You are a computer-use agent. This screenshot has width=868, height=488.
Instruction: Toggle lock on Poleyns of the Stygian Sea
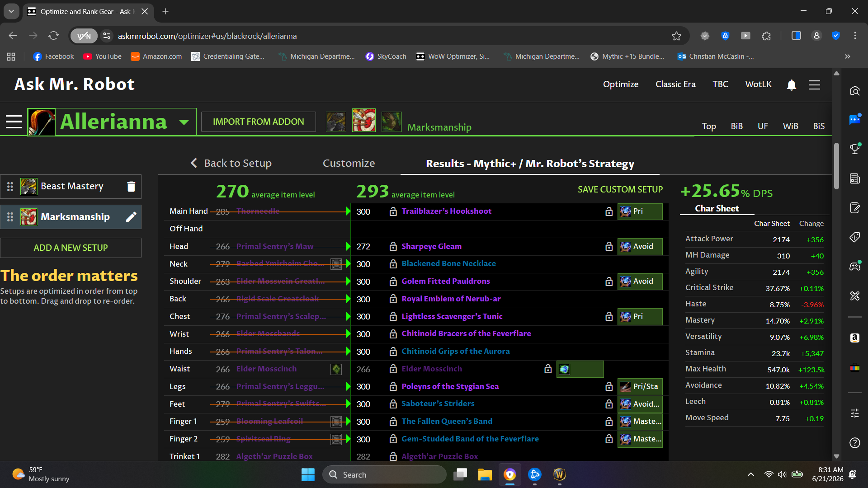(393, 387)
